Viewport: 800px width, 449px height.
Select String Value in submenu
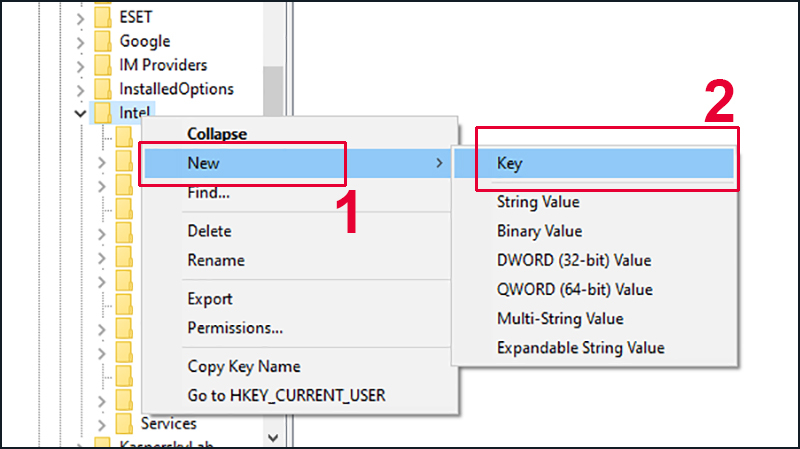point(538,202)
